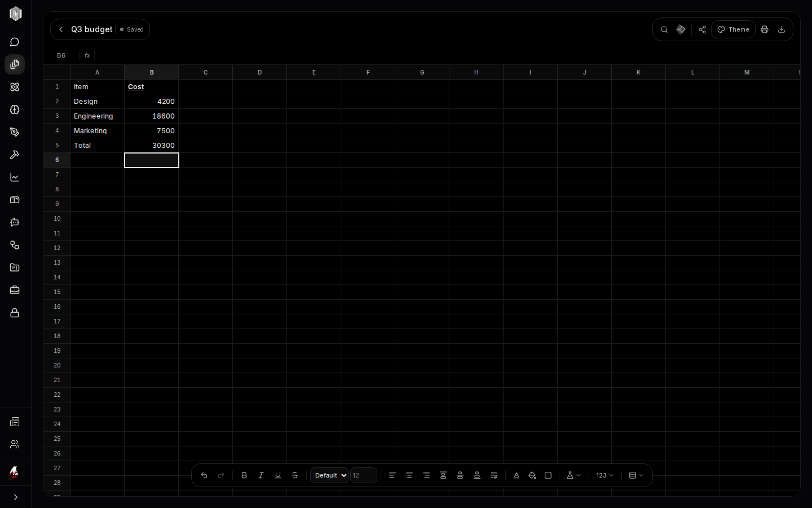
Task: Expand the sidebar with the chevron
Action: point(15,498)
